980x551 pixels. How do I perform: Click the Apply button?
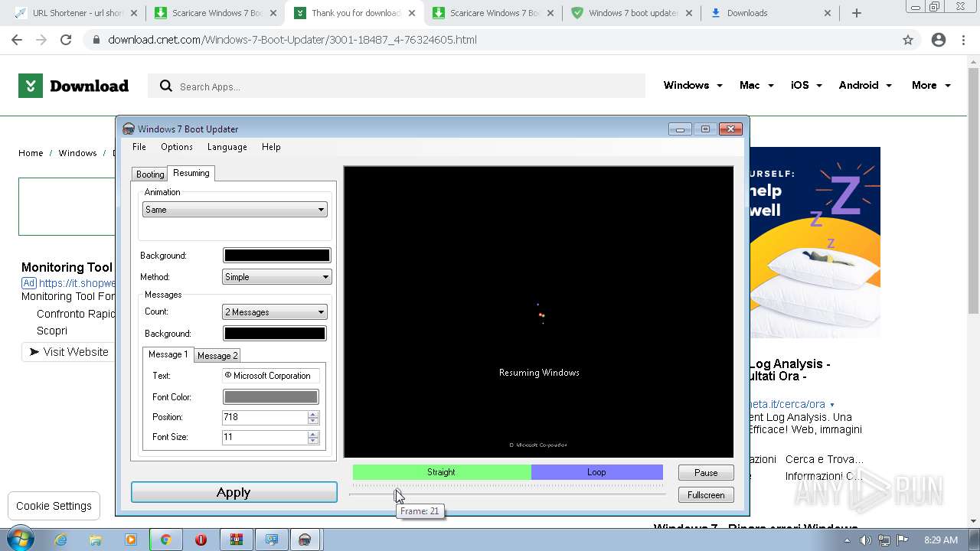(x=234, y=493)
